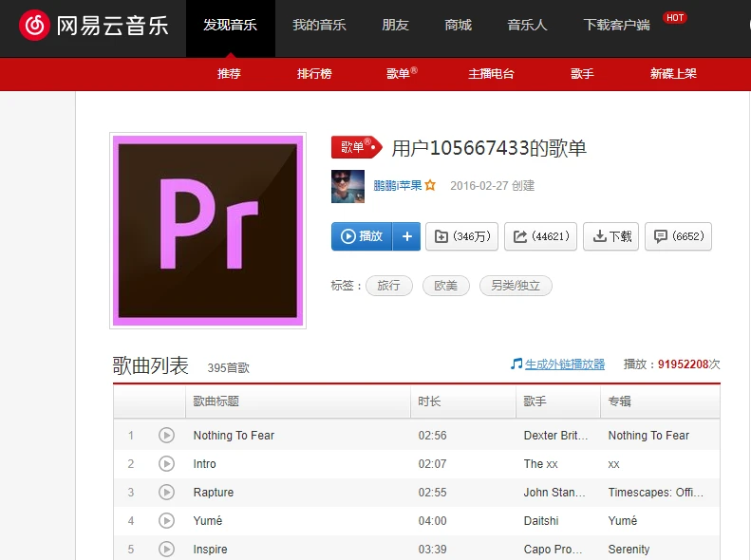
Task: Open the artist Dexter Brit...
Action: coord(555,435)
